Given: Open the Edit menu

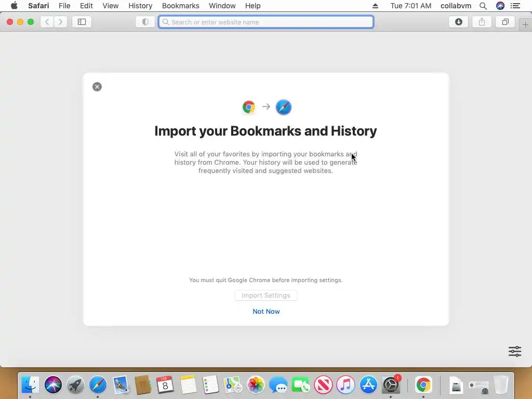Looking at the screenshot, I should [86, 6].
